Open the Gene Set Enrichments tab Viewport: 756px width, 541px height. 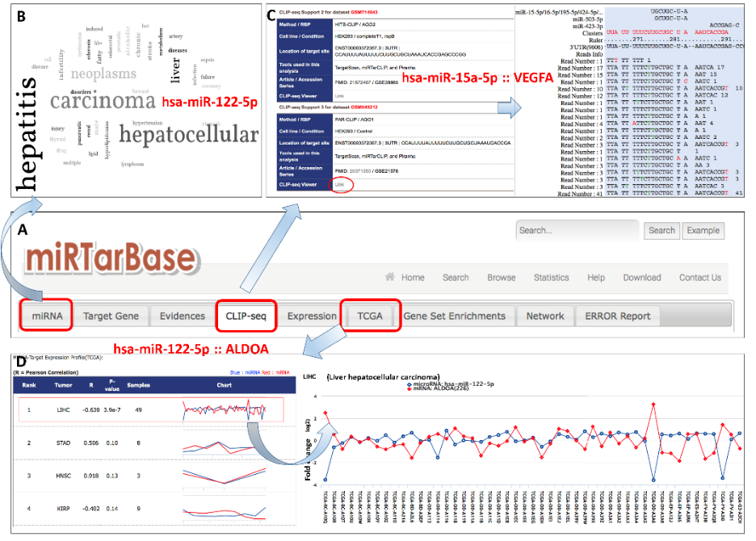coord(454,316)
